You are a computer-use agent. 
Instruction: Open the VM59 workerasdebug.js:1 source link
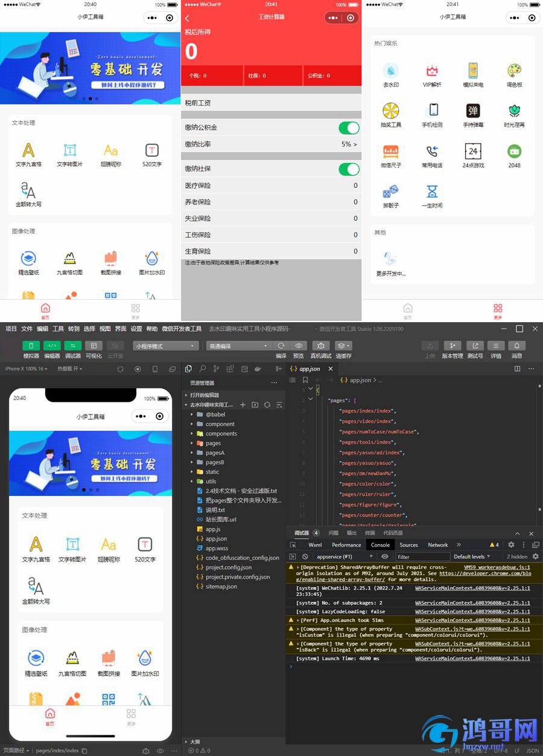tap(497, 567)
